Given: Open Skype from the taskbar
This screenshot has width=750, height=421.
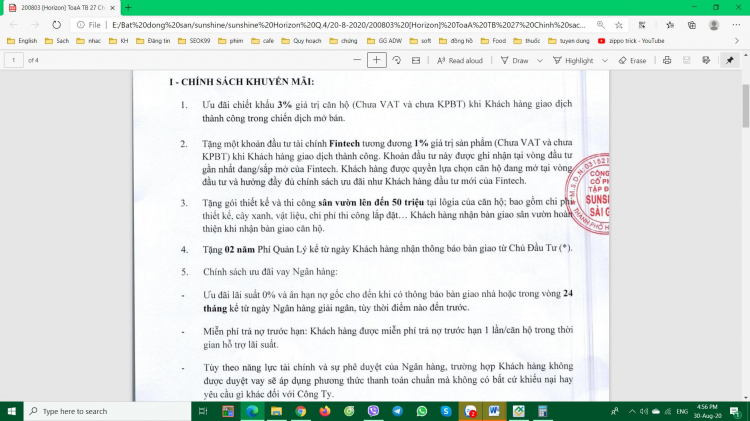Looking at the screenshot, I should [446, 411].
